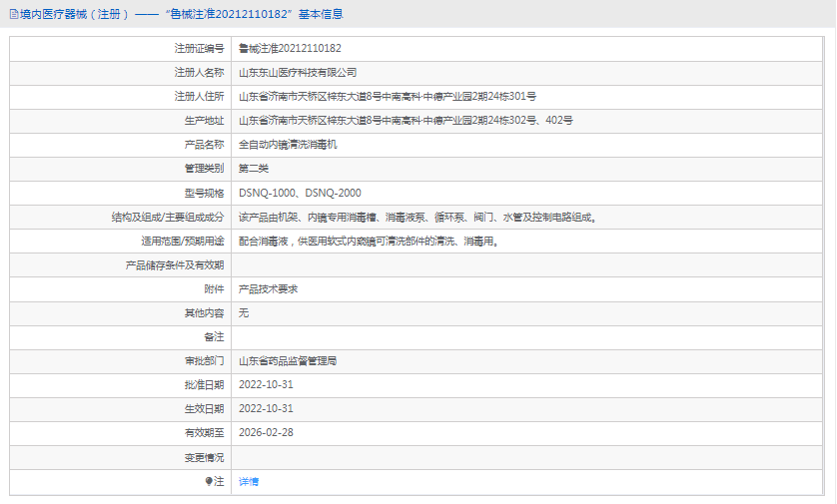The image size is (837, 504).
Task: Click the 生产地址 label
Action: click(205, 121)
